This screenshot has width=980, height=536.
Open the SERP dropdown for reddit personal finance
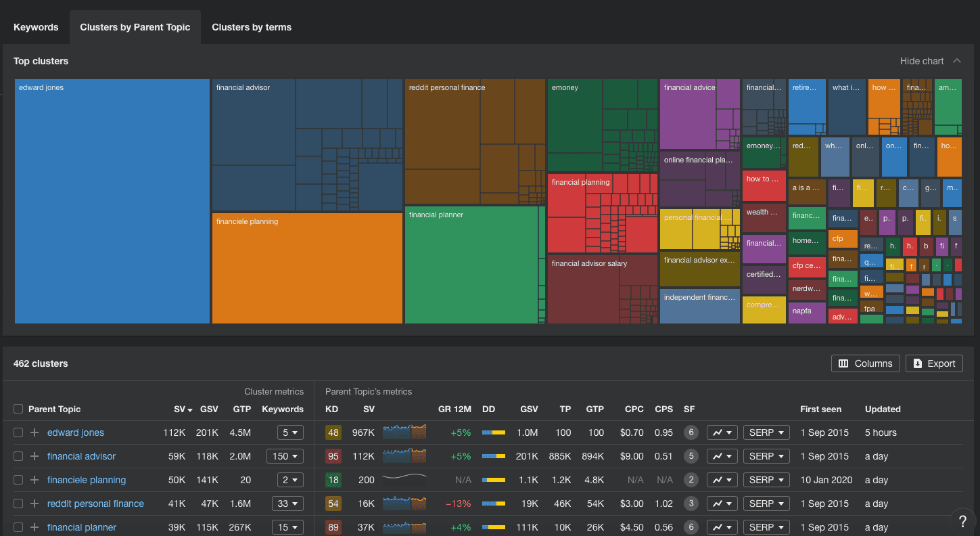(766, 504)
